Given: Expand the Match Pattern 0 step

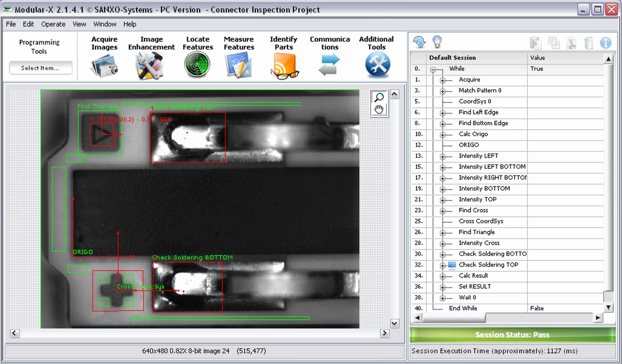Looking at the screenshot, I should click(443, 90).
